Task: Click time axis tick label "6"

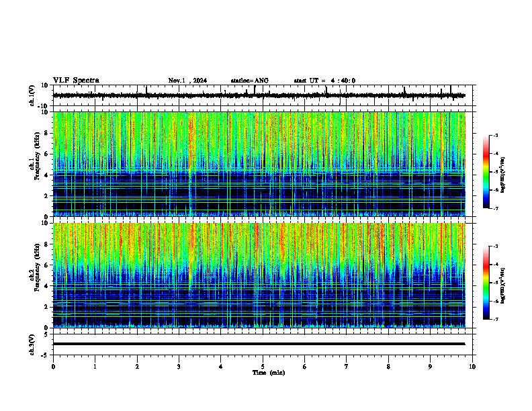Action: [x=305, y=367]
